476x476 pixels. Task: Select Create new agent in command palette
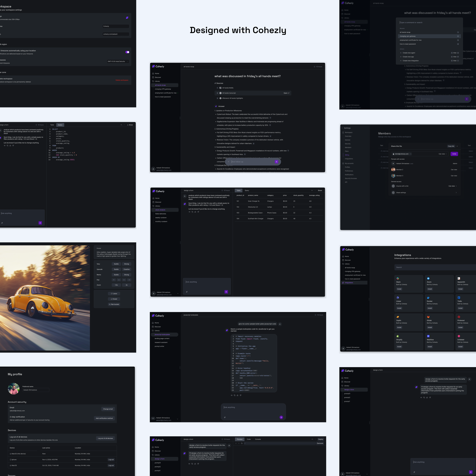(409, 53)
